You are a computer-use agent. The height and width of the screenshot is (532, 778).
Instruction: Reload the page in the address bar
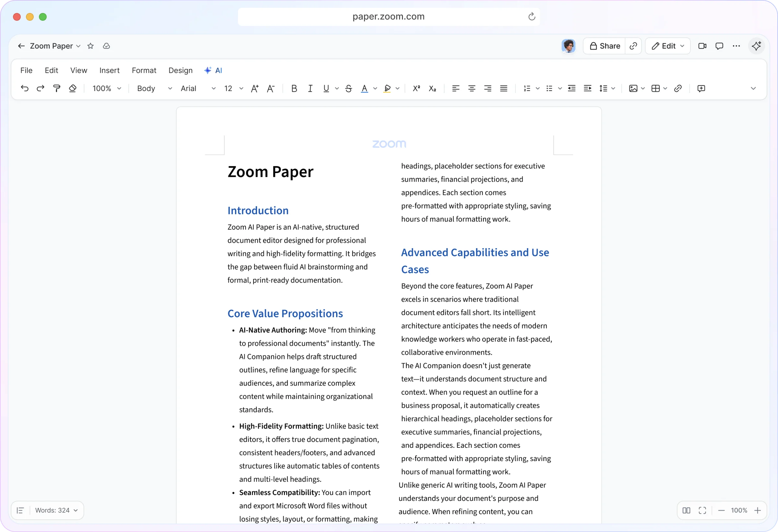[x=532, y=17]
